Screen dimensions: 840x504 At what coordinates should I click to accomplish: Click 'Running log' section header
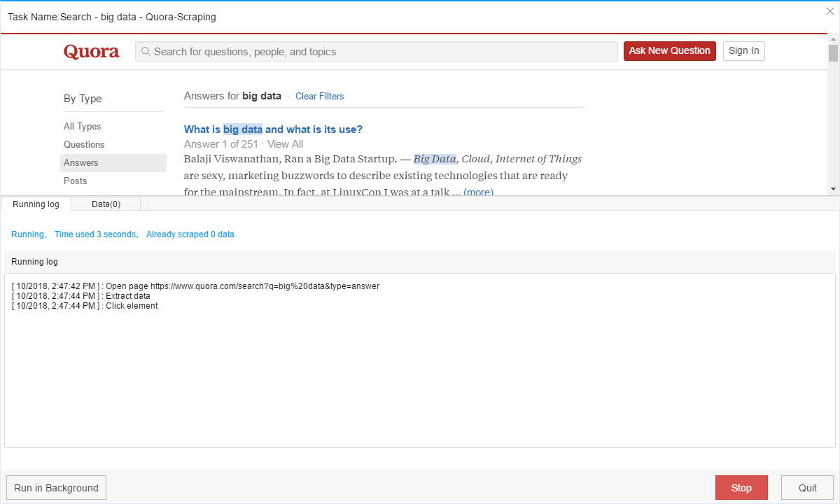point(34,262)
